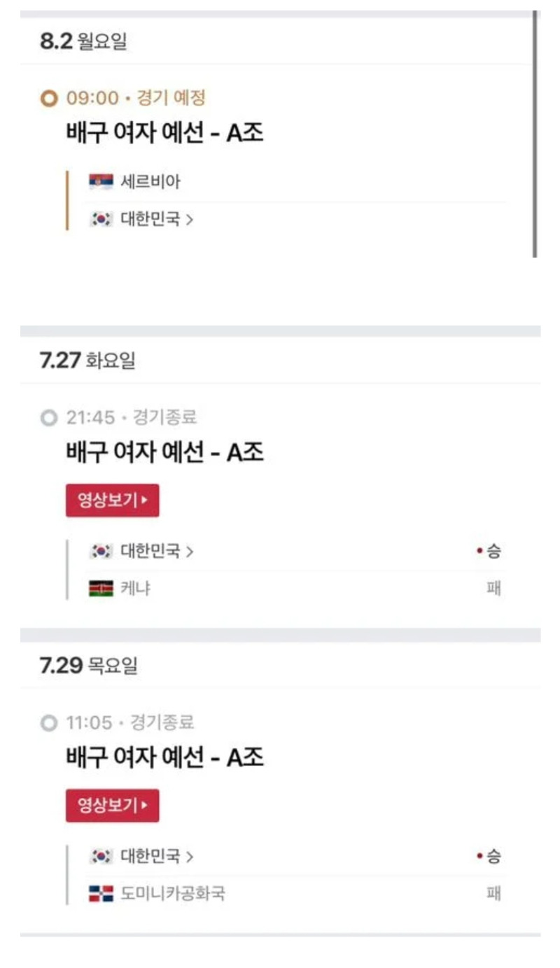Play 영상보기 video for Dominican Republic match
This screenshot has height=968, width=560.
pyautogui.click(x=113, y=806)
